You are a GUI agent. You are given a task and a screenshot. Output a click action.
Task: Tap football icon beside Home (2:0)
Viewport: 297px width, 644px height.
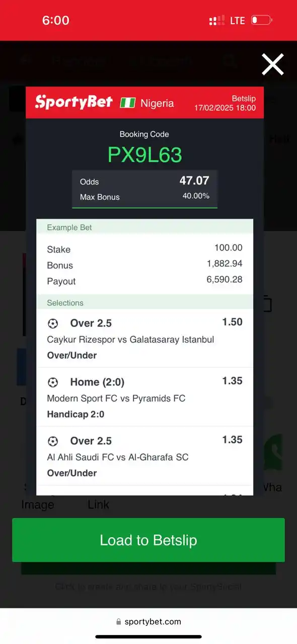pos(53,382)
